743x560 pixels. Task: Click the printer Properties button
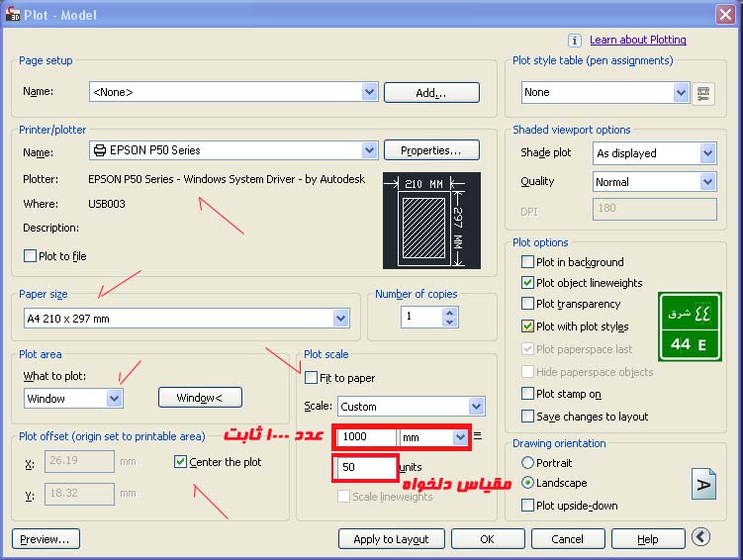430,150
